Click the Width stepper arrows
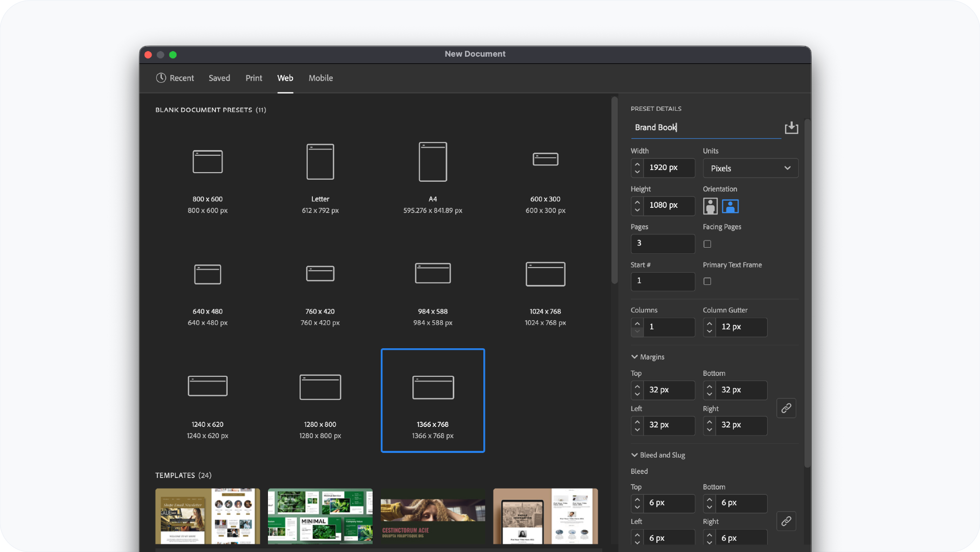980x552 pixels. click(x=637, y=168)
